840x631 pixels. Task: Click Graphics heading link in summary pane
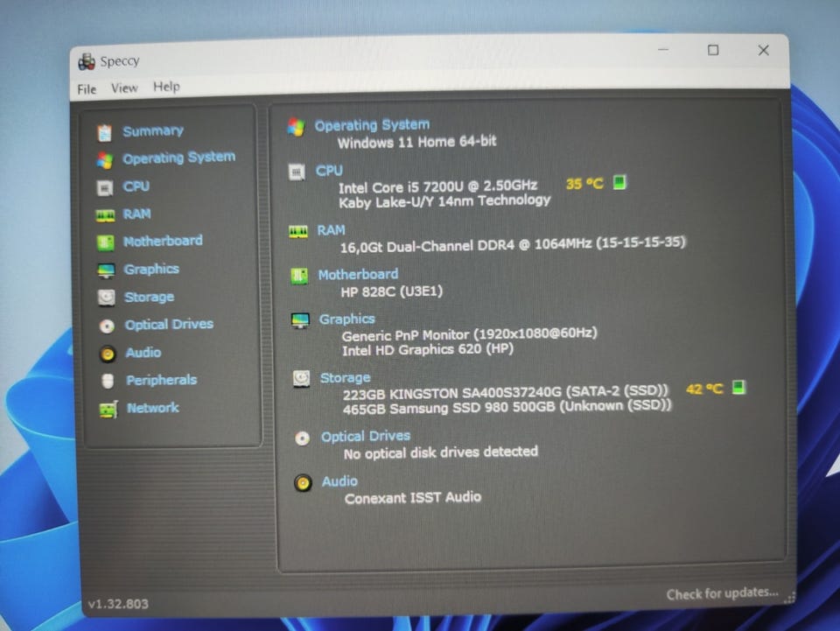[x=347, y=319]
